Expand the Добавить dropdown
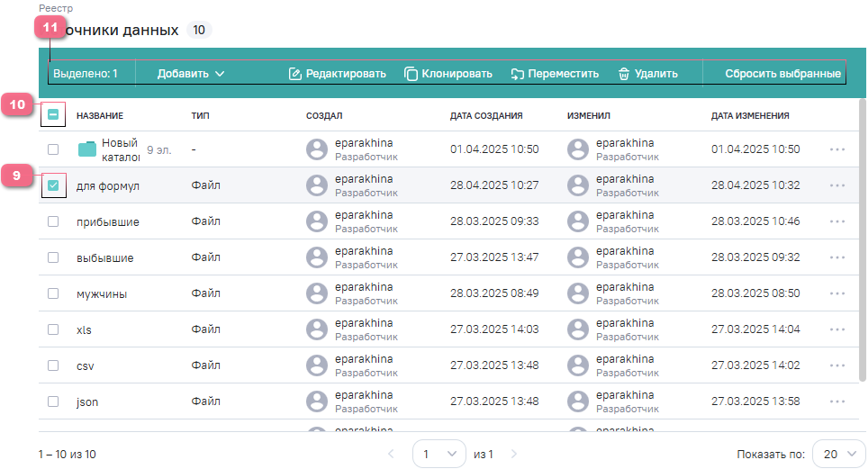This screenshot has width=868, height=469. (191, 74)
